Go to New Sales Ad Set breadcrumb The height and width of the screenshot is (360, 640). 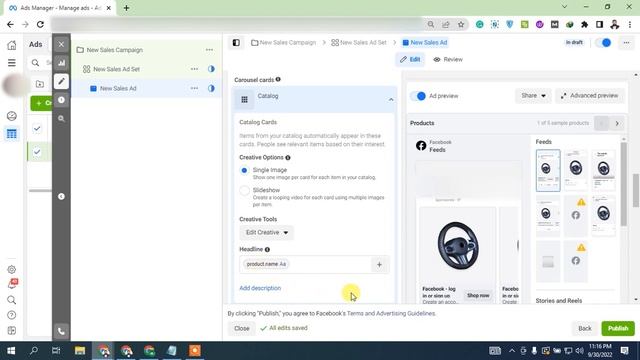pyautogui.click(x=359, y=42)
